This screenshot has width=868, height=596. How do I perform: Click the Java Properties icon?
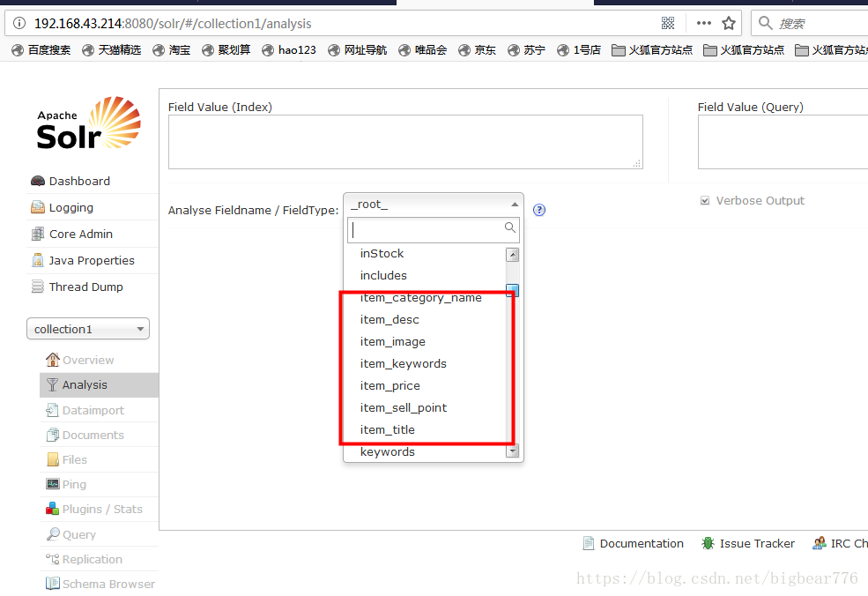tap(38, 260)
